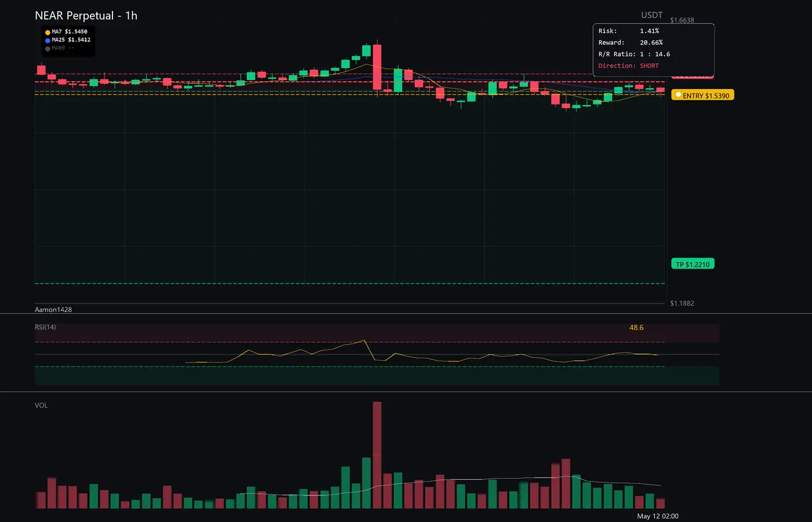Click the blue MA25 legend dot

click(48, 41)
